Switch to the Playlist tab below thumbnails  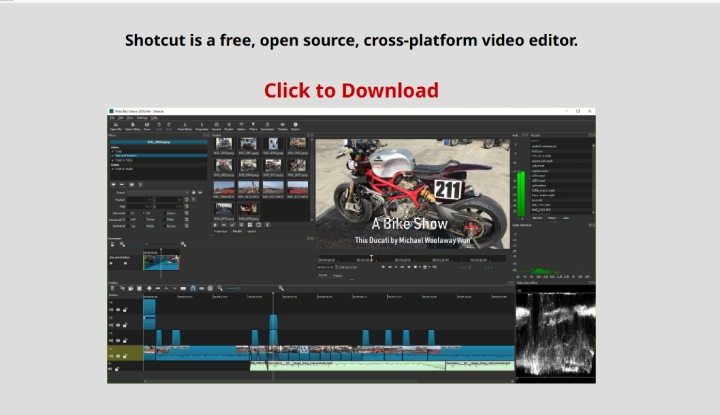(237, 232)
